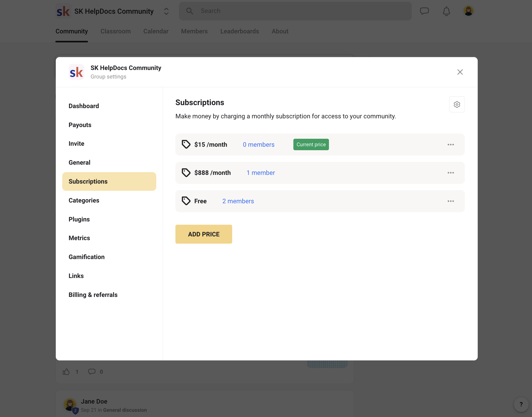
Task: View the 0 members link
Action: (x=259, y=144)
